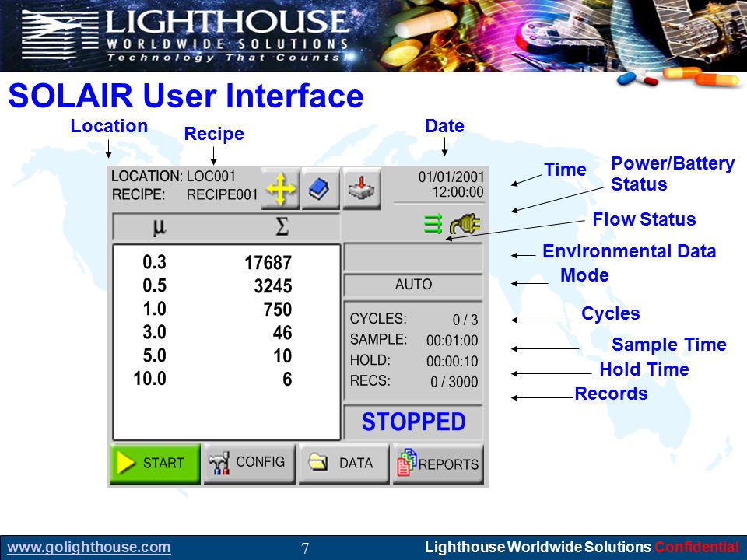This screenshot has width=747, height=560.
Task: Click the 12:00:00 time display
Action: tap(458, 192)
